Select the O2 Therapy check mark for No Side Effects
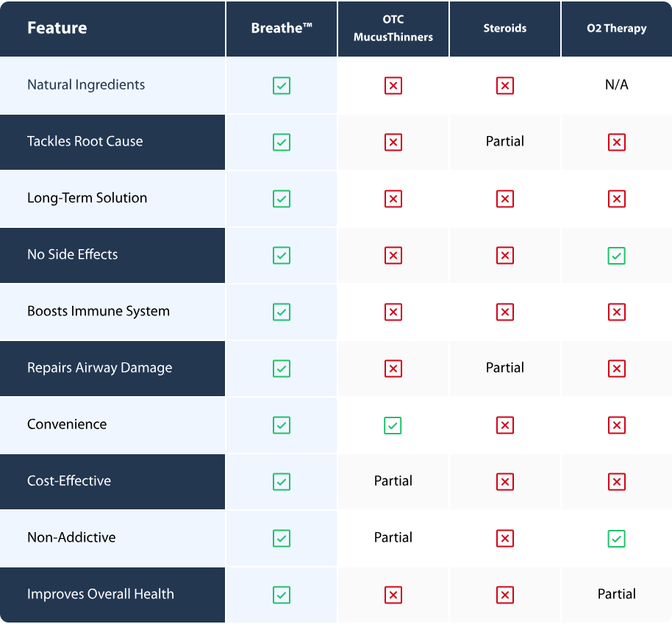The image size is (672, 624). pyautogui.click(x=616, y=256)
